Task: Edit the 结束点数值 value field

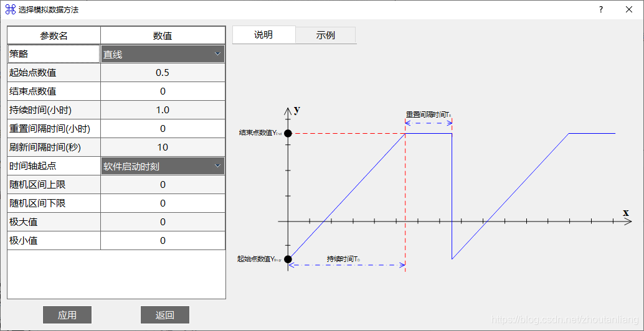Action: point(163,91)
